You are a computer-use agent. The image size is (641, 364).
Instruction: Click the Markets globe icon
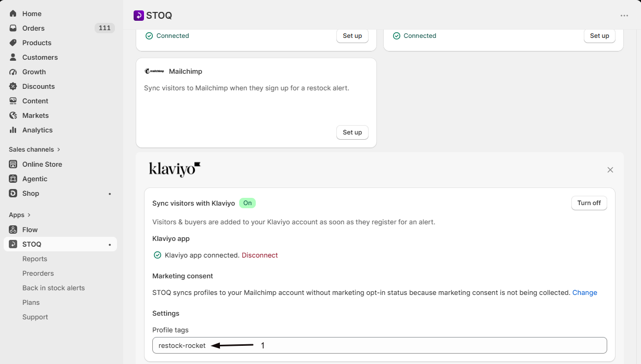pos(13,115)
